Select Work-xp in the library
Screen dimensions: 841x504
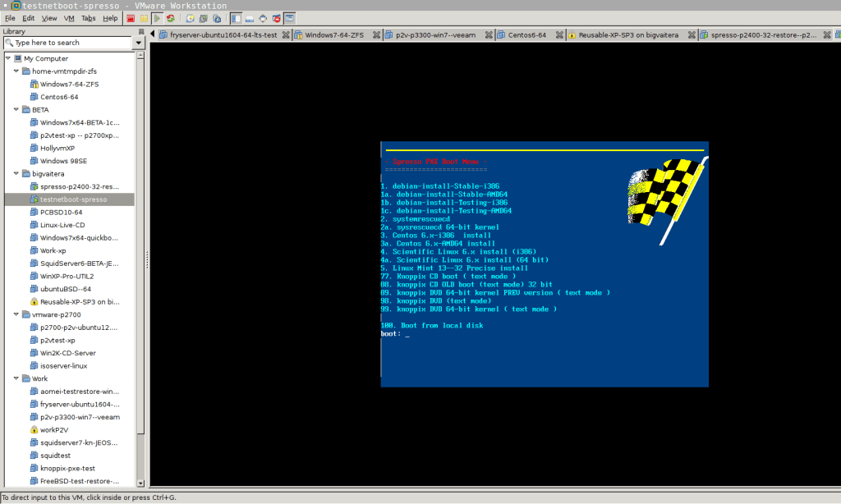pyautogui.click(x=53, y=250)
